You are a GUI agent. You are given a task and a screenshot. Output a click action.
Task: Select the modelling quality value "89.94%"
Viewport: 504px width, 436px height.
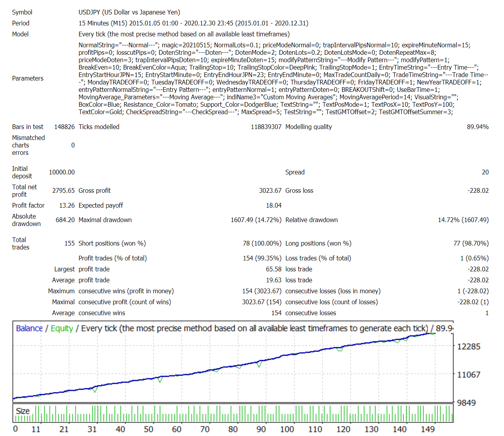tap(478, 127)
